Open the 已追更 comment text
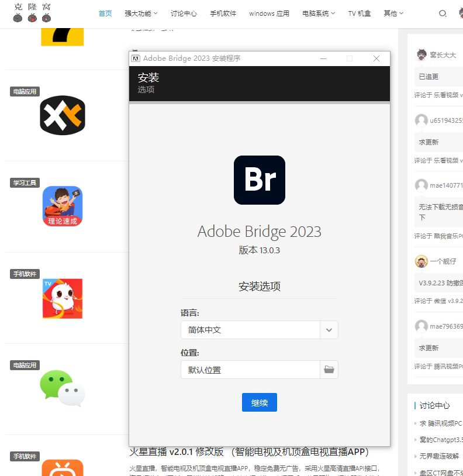Image resolution: width=463 pixels, height=476 pixels. 429,77
